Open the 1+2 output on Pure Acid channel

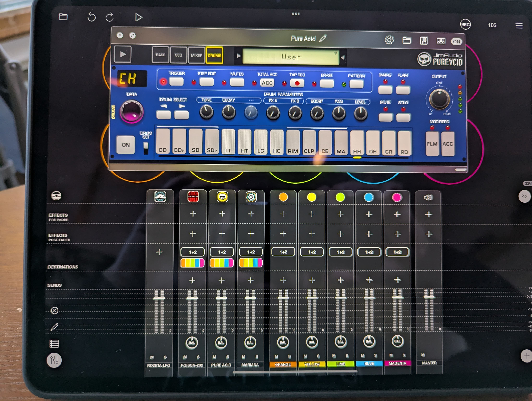[222, 252]
